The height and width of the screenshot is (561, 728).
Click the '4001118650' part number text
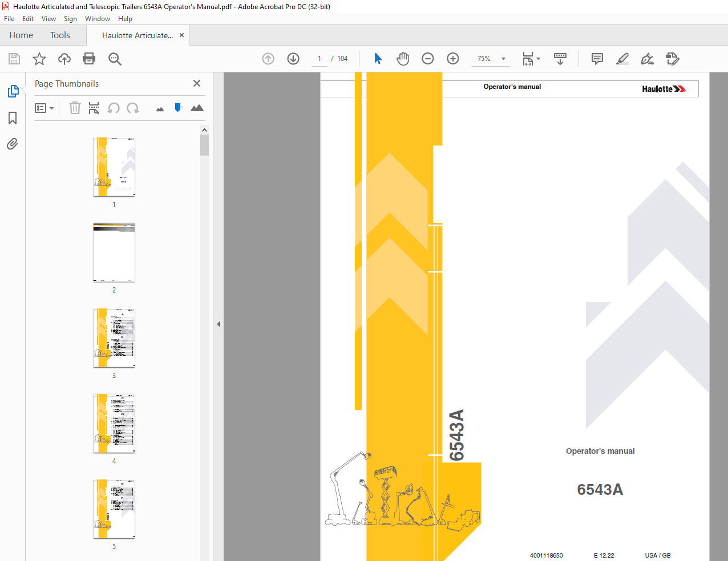[546, 555]
